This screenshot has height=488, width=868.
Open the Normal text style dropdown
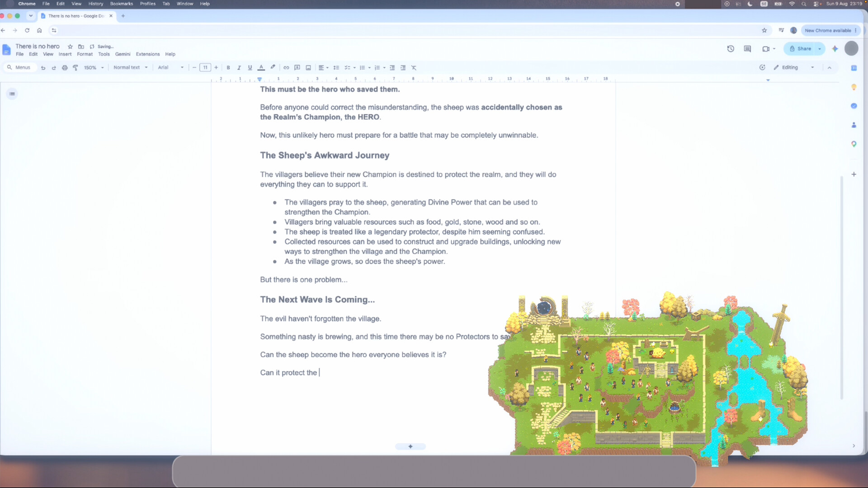point(131,68)
